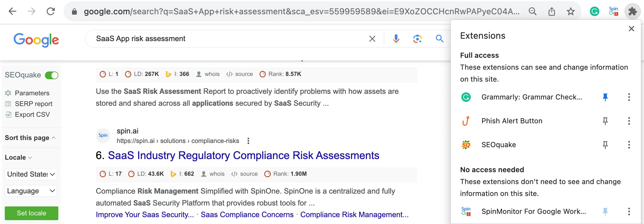This screenshot has height=224, width=644.
Task: Open SEOquake Parameters settings
Action: (32, 93)
